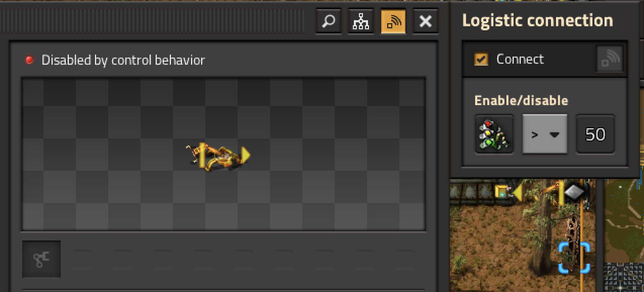The width and height of the screenshot is (644, 292).
Task: Click the yellow chest beside the inserter
Action: coord(502,191)
